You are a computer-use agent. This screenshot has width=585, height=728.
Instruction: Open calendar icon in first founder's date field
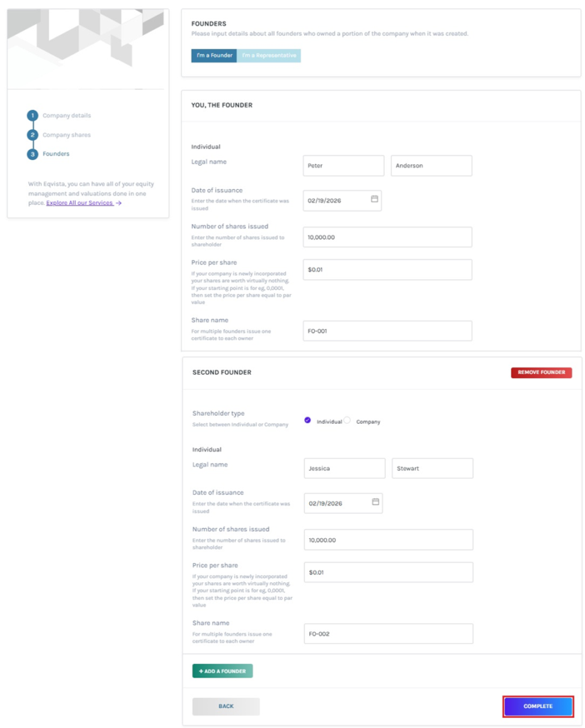tap(374, 200)
